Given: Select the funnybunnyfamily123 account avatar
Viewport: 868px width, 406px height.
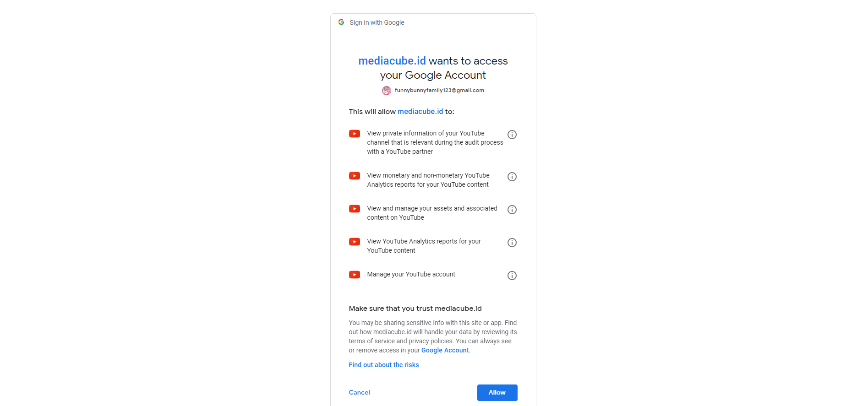Looking at the screenshot, I should pyautogui.click(x=387, y=91).
